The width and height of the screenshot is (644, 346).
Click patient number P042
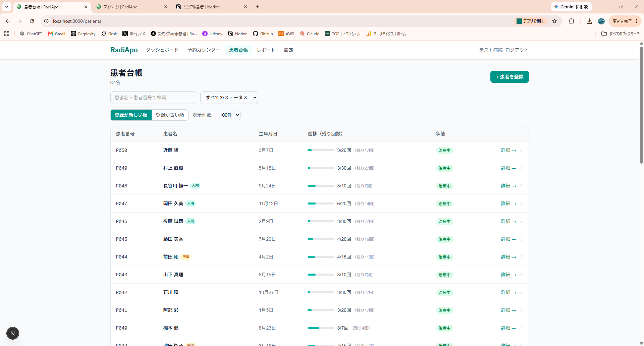click(x=122, y=292)
